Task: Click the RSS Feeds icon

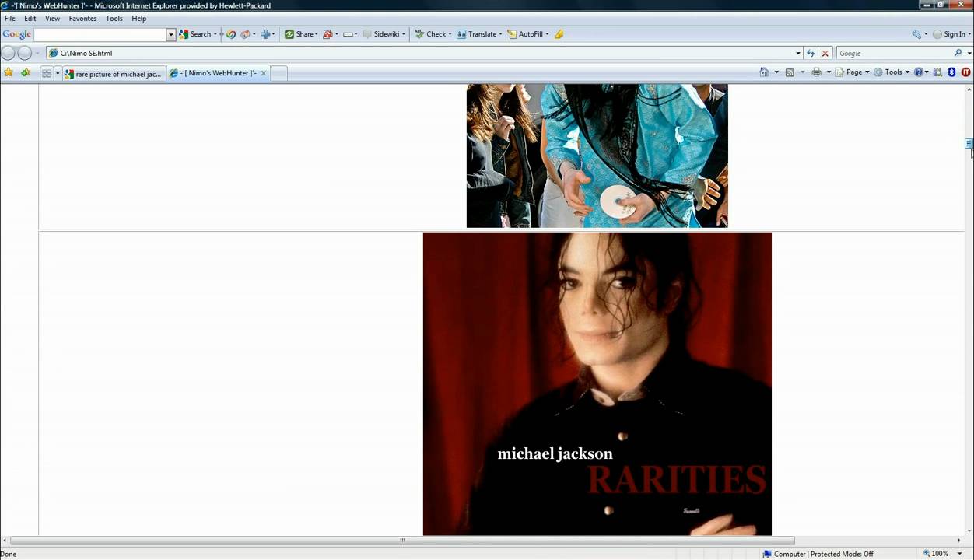Action: pyautogui.click(x=790, y=72)
